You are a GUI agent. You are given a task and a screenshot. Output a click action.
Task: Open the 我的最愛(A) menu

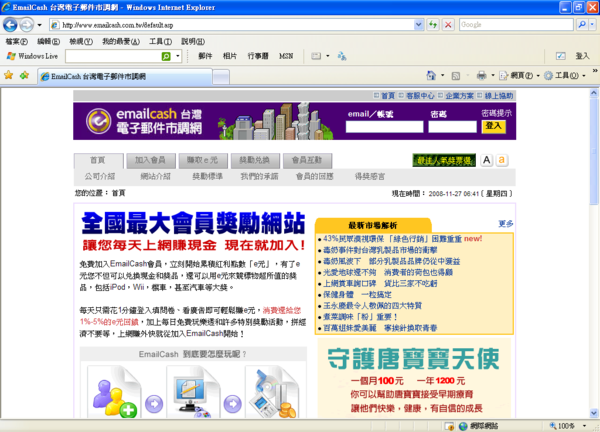(x=121, y=41)
